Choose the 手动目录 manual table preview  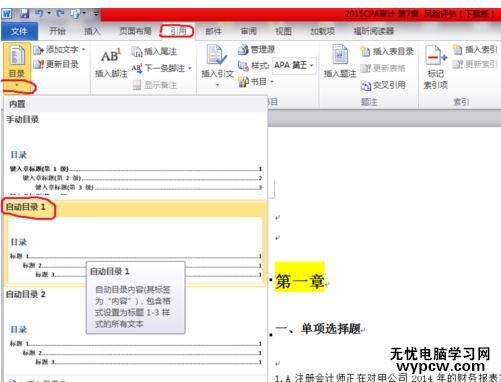(135, 155)
